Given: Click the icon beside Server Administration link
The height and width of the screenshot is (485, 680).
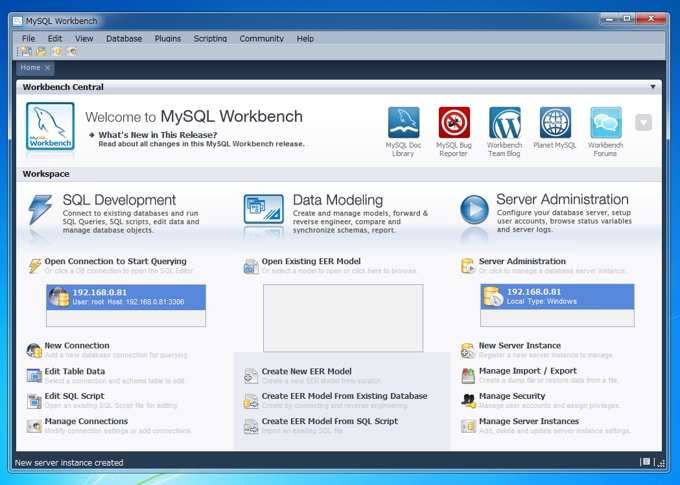Looking at the screenshot, I should click(468, 266).
